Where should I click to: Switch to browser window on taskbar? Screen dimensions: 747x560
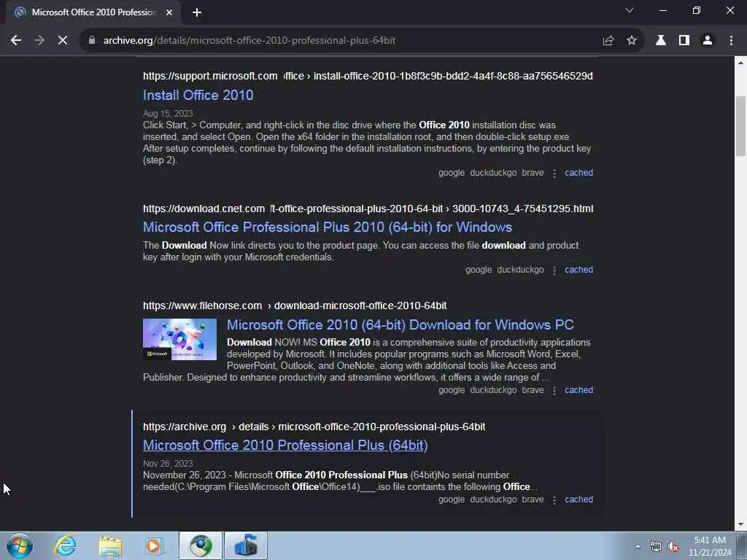point(201,545)
